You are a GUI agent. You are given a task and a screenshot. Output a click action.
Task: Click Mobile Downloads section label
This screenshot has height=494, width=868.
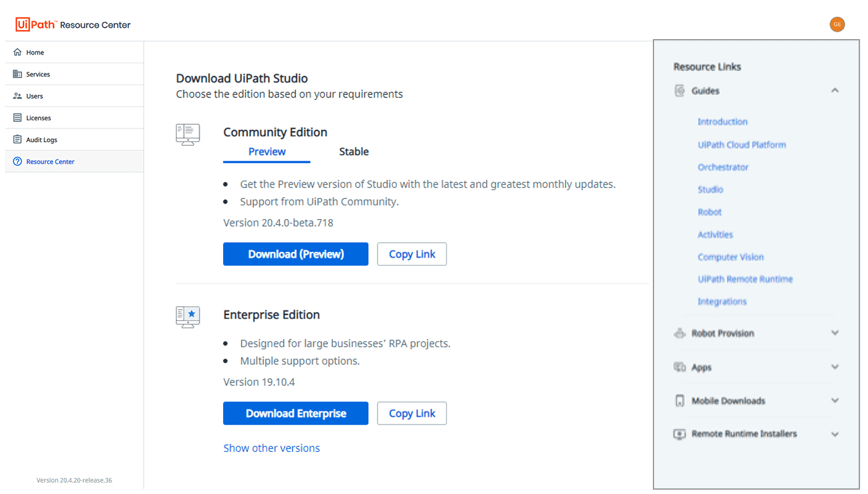[x=728, y=401]
